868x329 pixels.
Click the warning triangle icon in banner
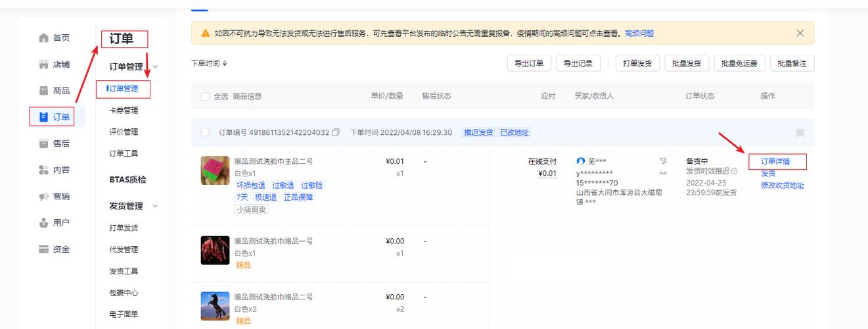coord(206,33)
